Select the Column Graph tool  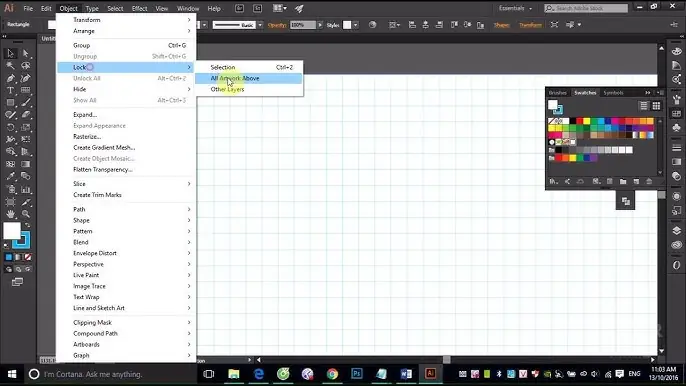pos(26,189)
